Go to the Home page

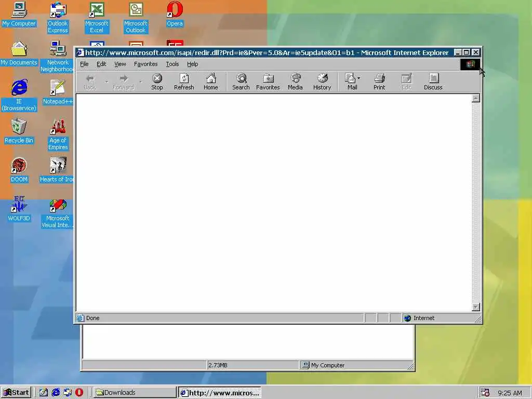211,82
